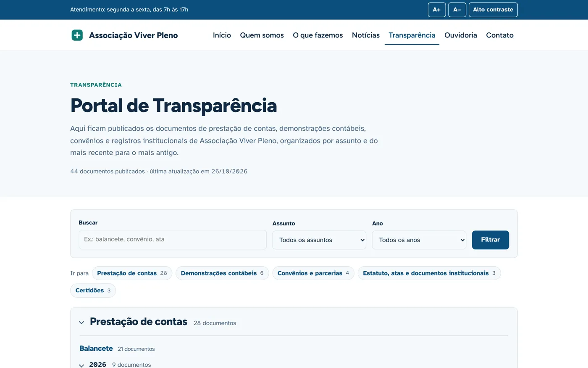Image resolution: width=588 pixels, height=368 pixels.
Task: Click the 'Atendimento: segunda a sexta' notice
Action: coord(129,10)
